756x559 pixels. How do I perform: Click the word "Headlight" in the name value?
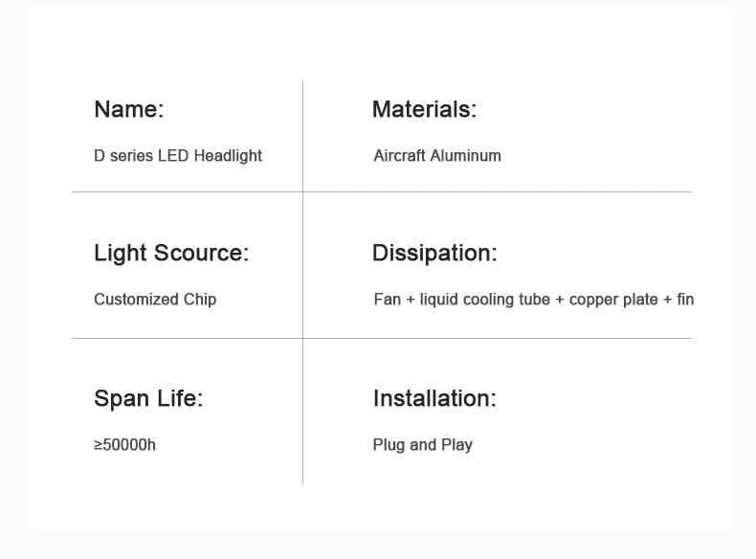tap(228, 156)
